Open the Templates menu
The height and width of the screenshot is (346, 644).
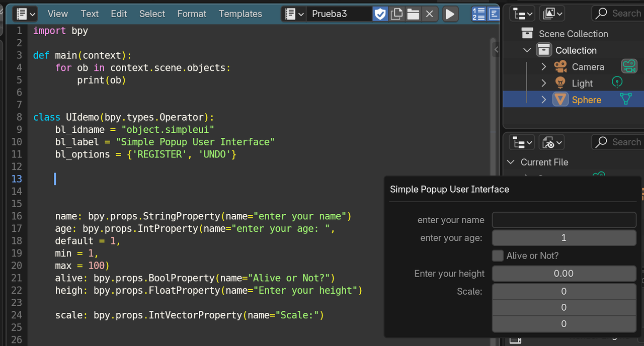(x=240, y=14)
